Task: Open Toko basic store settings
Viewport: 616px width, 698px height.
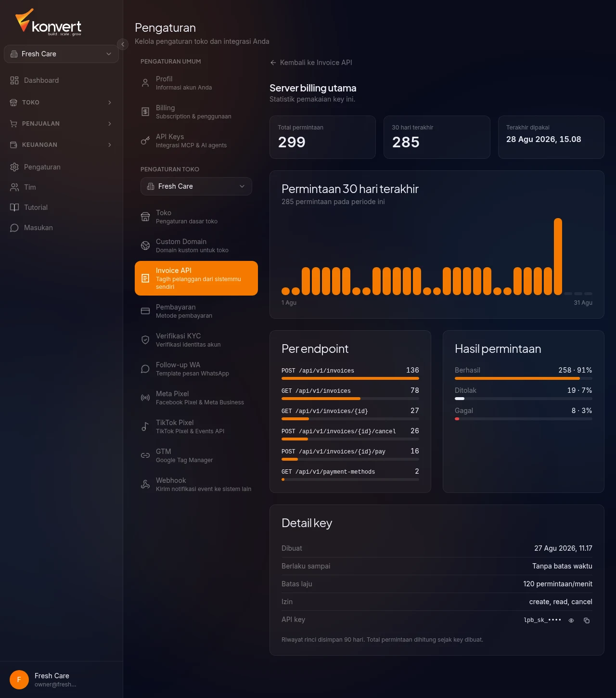Action: [196, 217]
